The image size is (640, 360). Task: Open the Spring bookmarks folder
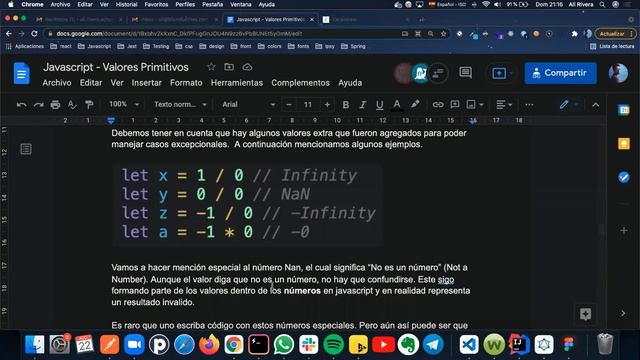pos(353,46)
